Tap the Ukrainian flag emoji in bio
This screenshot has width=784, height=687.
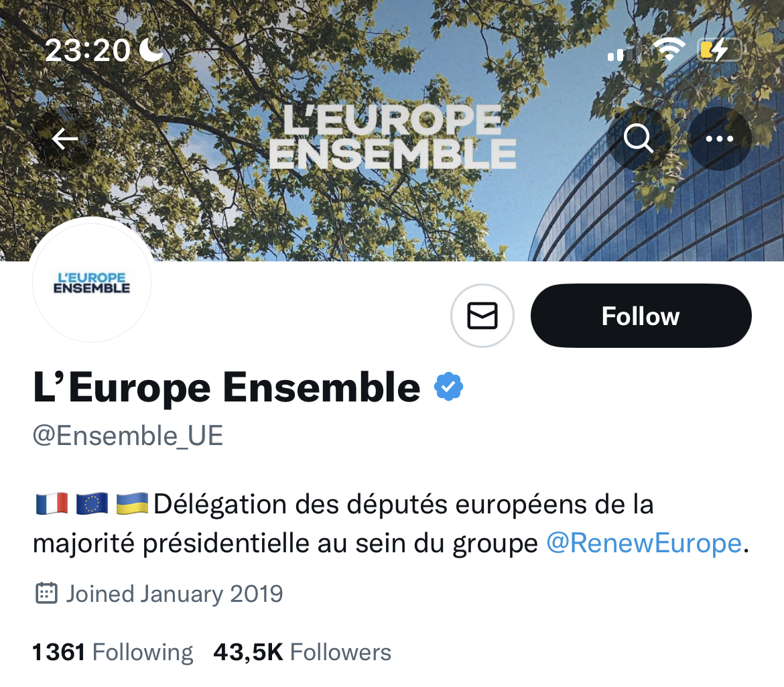(x=133, y=503)
